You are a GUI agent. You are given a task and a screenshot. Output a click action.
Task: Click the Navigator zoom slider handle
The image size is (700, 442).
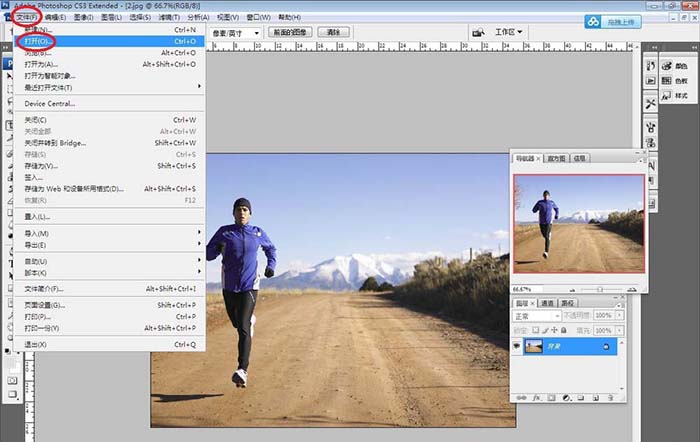600,290
